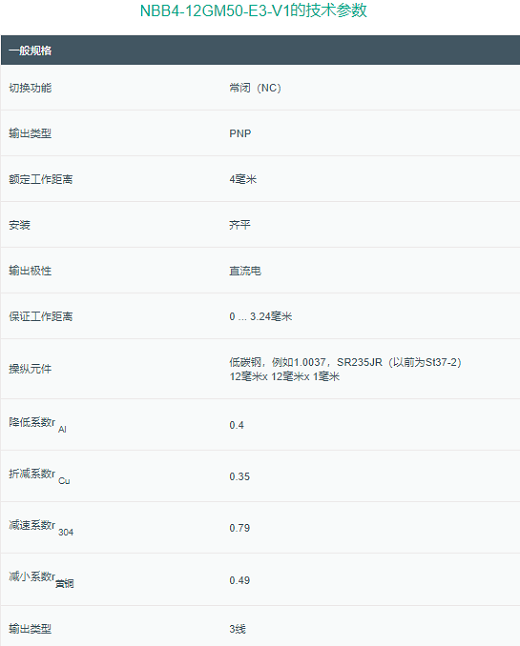This screenshot has height=646, width=520.
Task: Select the 输出极性 row label
Action: 30,271
